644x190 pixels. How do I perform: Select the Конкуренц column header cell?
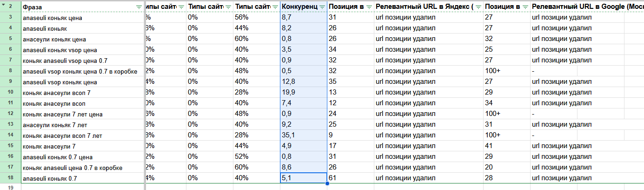pyautogui.click(x=299, y=7)
